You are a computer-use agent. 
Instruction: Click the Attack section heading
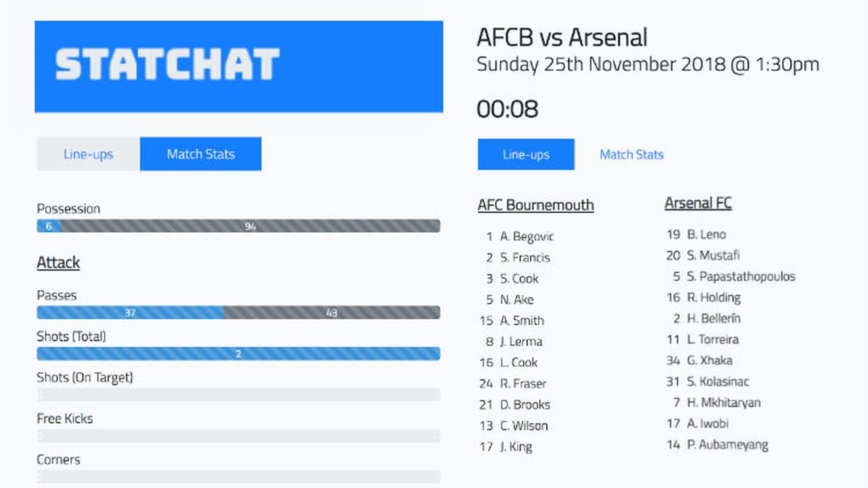59,262
